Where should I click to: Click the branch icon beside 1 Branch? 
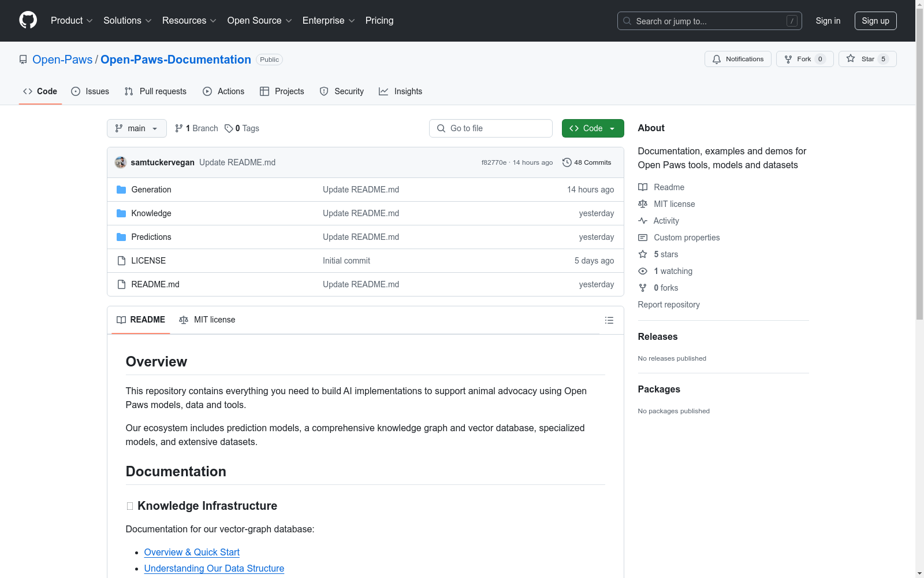[x=179, y=128]
